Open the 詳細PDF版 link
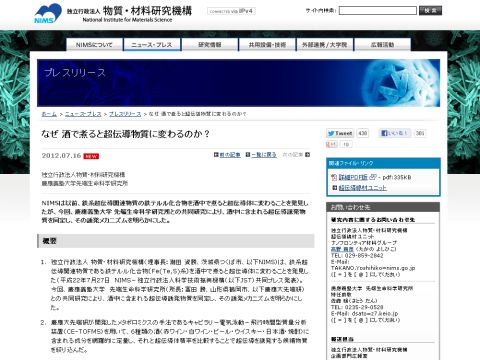The width and height of the screenshot is (480, 360). click(x=353, y=177)
